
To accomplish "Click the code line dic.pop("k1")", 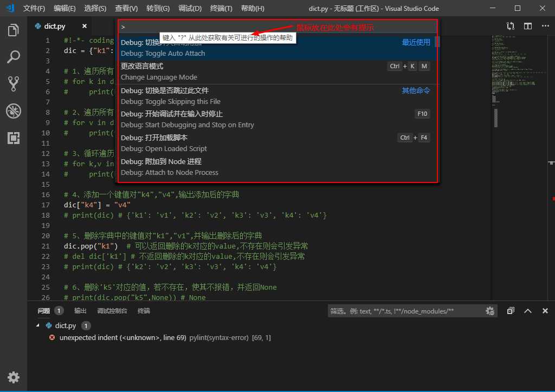I will [x=91, y=246].
